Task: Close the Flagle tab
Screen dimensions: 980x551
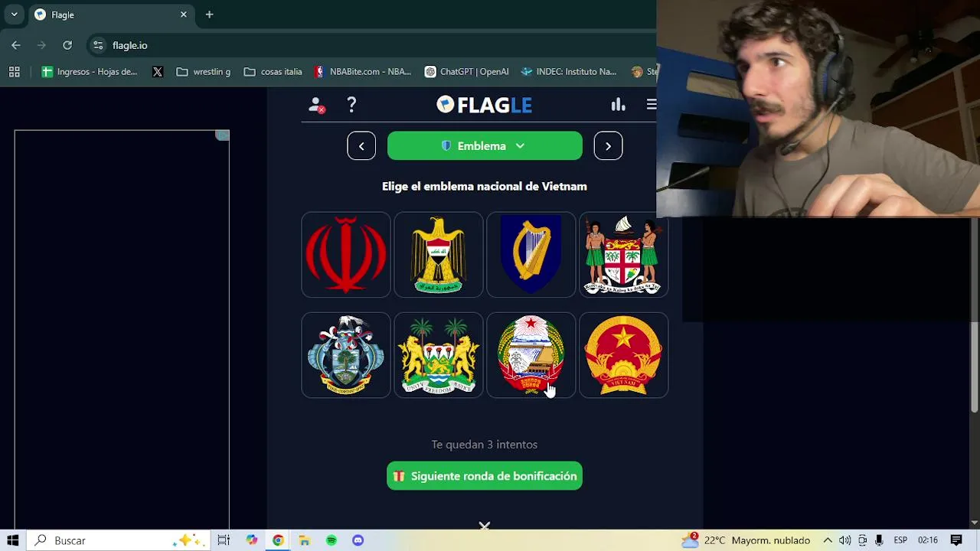Action: coord(184,15)
